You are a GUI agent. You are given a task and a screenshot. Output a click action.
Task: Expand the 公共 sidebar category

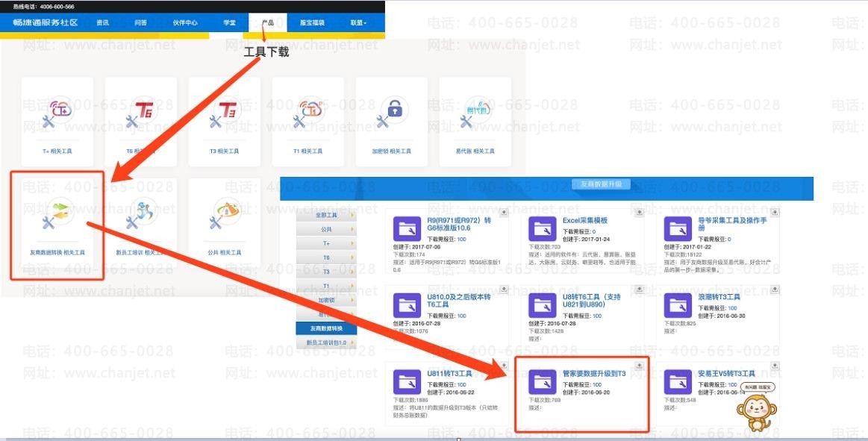(x=326, y=229)
